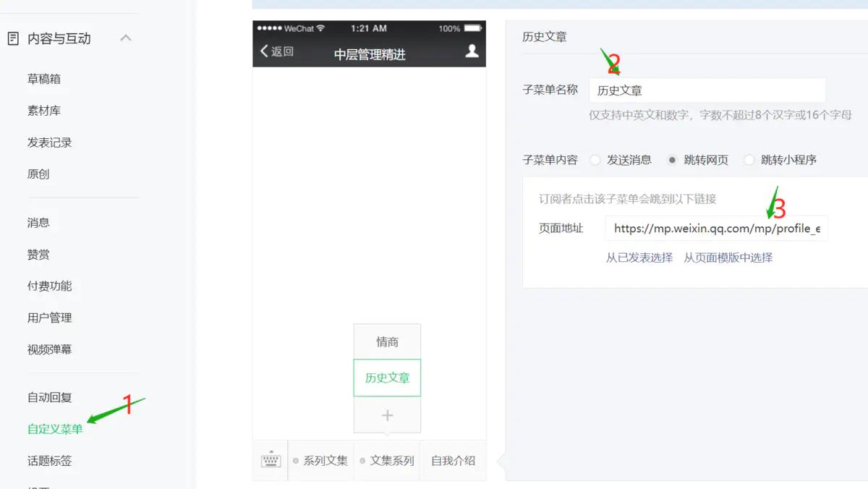
Task: Select the 自我介绍 tab in phone preview
Action: tap(453, 459)
